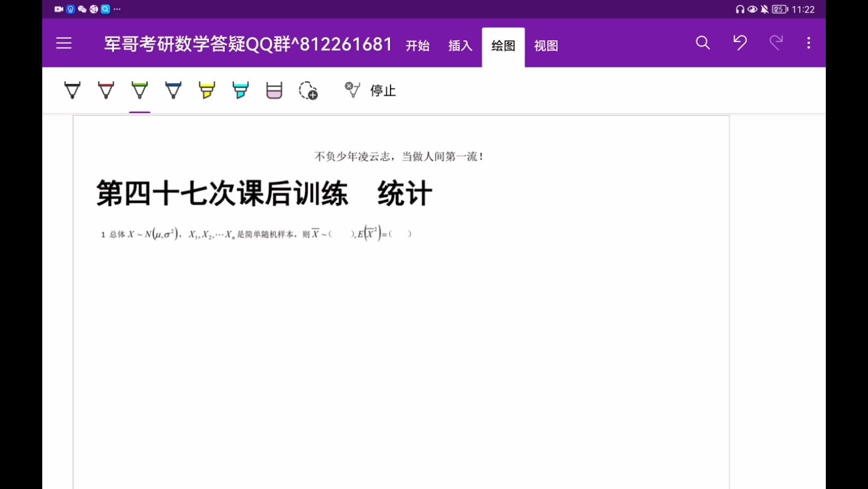
Task: Open the 开始 ribbon tab
Action: point(417,46)
